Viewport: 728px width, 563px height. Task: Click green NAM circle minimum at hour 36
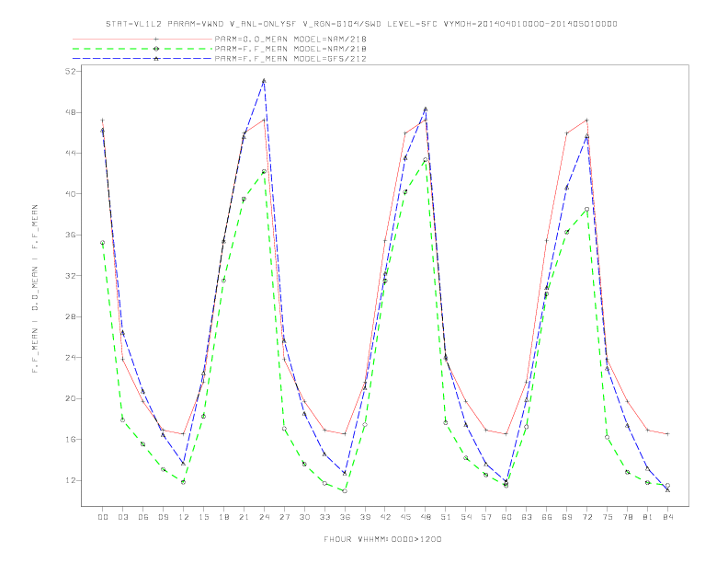coord(345,491)
